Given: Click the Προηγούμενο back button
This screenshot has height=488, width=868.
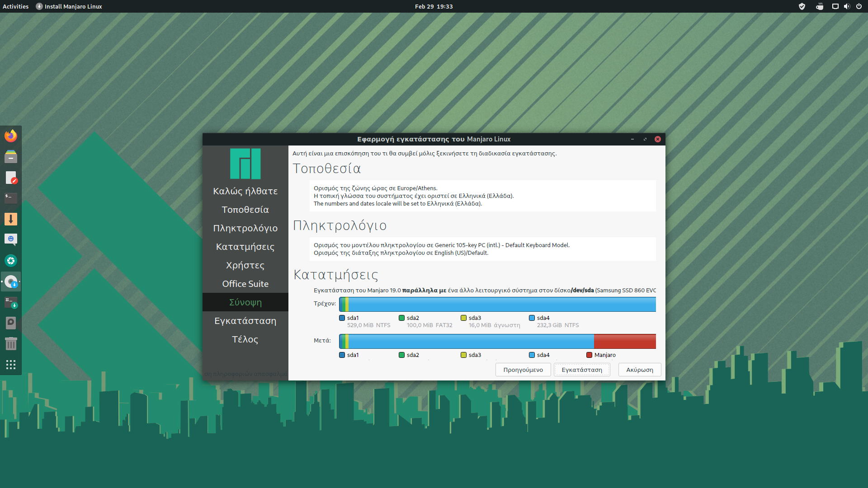Looking at the screenshot, I should coord(523,370).
